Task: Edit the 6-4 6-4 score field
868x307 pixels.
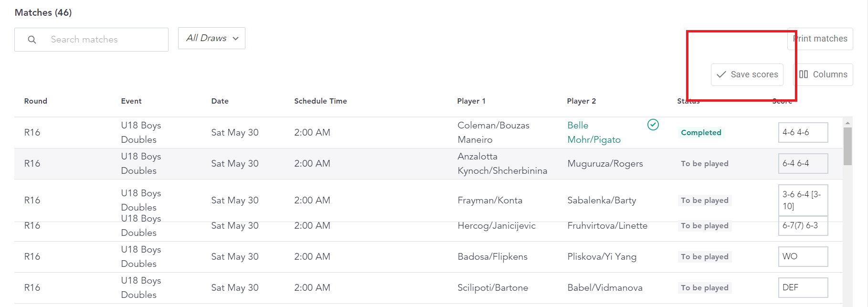Action: click(x=803, y=163)
